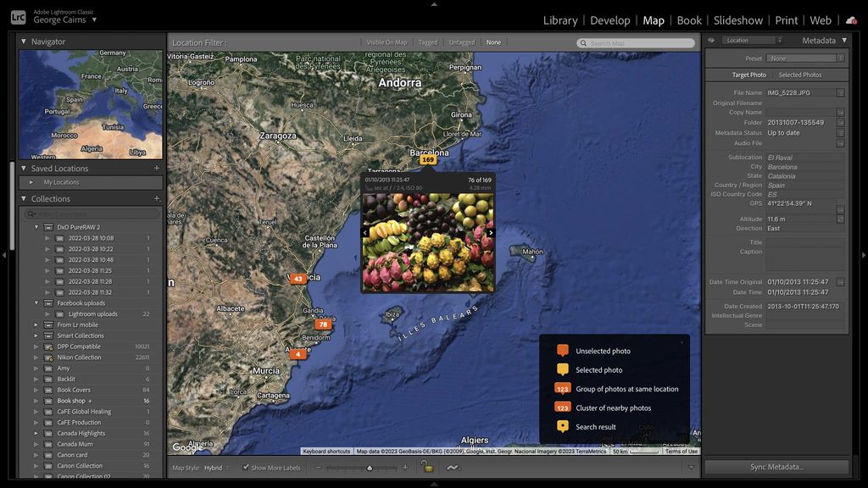This screenshot has height=488, width=868.
Task: Open the Location metadata set dropdown
Action: click(752, 41)
